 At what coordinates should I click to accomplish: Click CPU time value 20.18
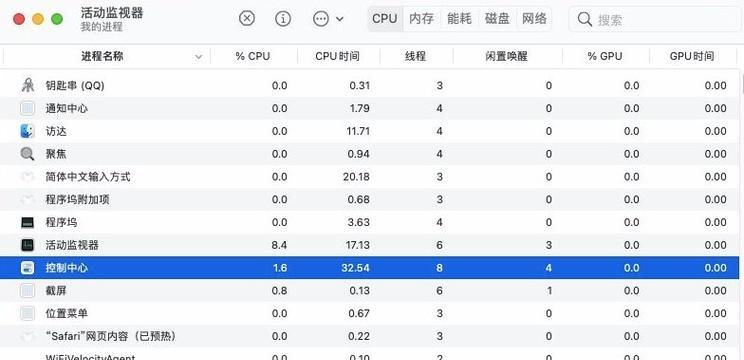tap(356, 177)
